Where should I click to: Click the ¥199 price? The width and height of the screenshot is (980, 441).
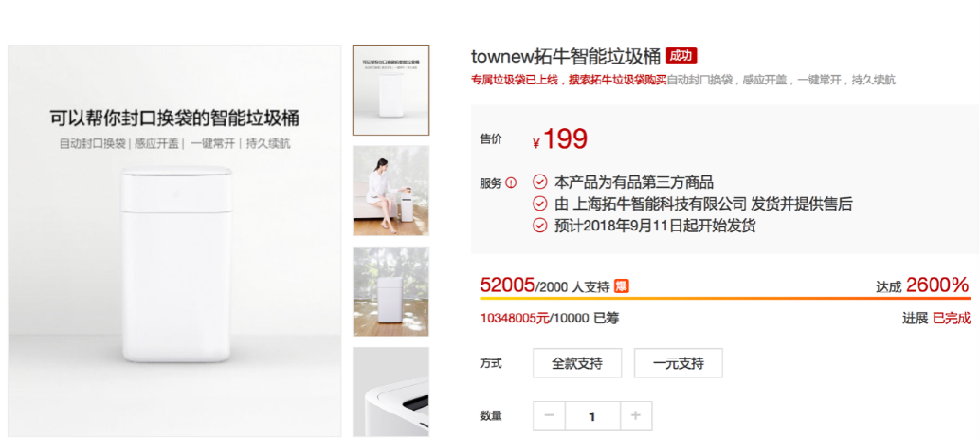pyautogui.click(x=560, y=140)
